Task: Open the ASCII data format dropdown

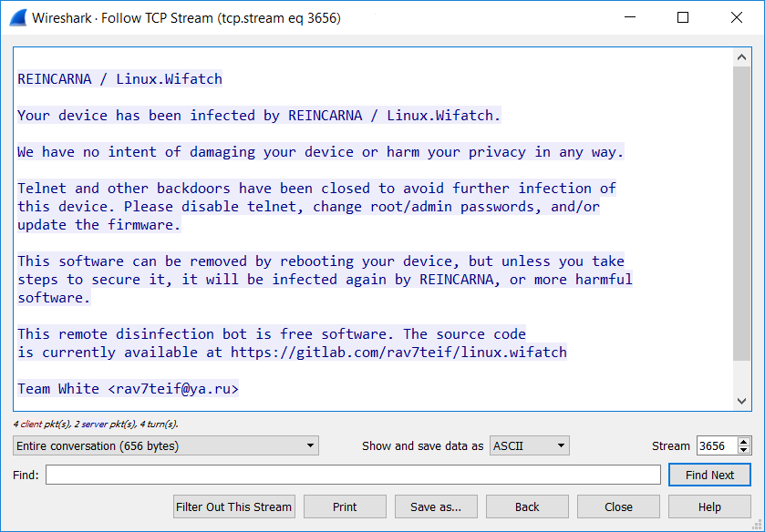Action: tap(529, 445)
